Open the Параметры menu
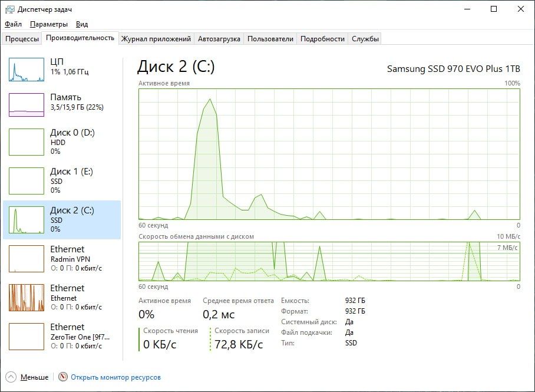Viewport: 535px width, 392px height. pos(49,24)
